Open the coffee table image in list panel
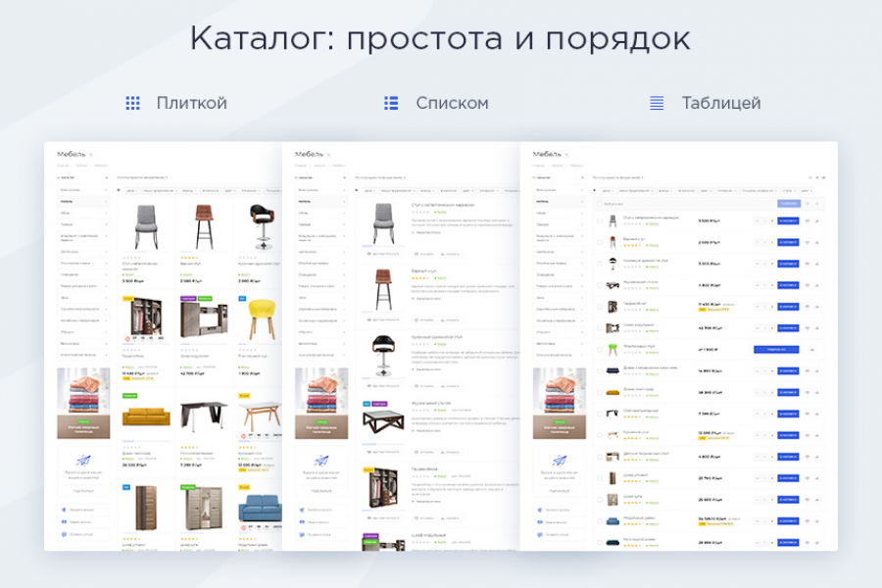Screen dimensions: 882x588 383,421
